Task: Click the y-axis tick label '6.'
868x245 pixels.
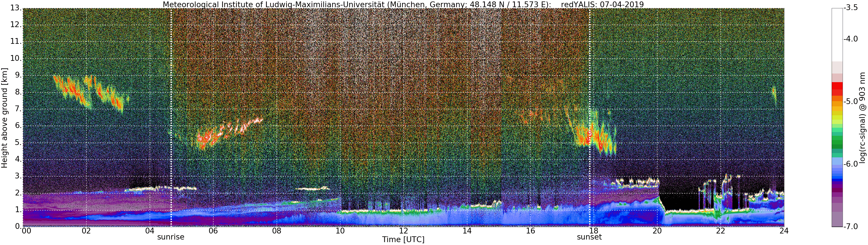Action: 18,126
